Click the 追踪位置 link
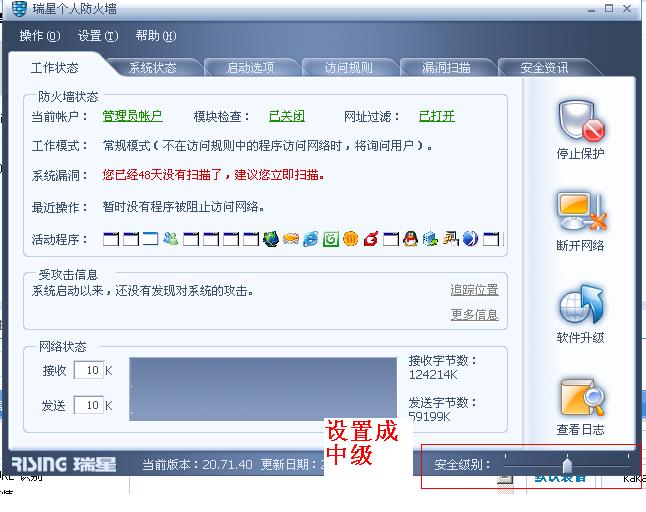 click(474, 290)
